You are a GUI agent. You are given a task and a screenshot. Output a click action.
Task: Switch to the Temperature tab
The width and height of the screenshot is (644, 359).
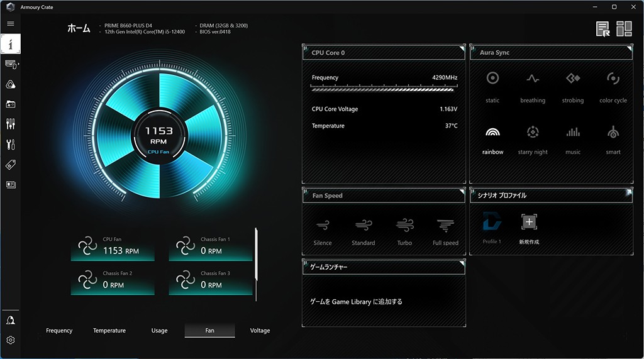pyautogui.click(x=109, y=331)
